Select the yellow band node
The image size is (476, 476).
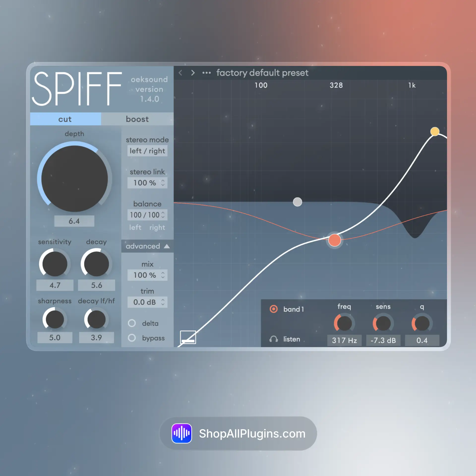(x=435, y=131)
